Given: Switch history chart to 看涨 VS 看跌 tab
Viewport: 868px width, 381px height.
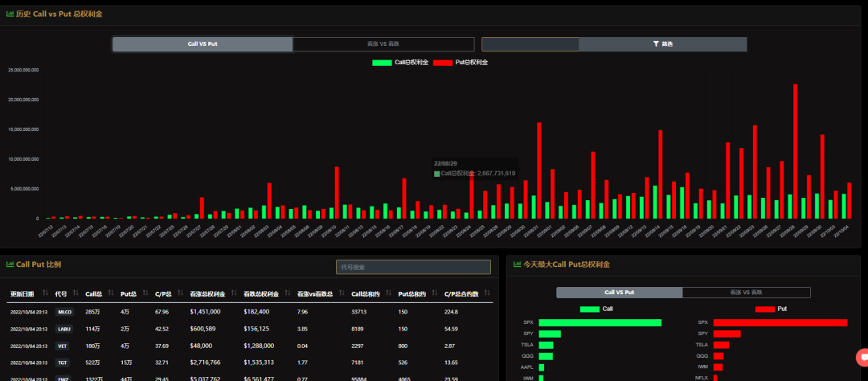Looking at the screenshot, I should (x=383, y=44).
